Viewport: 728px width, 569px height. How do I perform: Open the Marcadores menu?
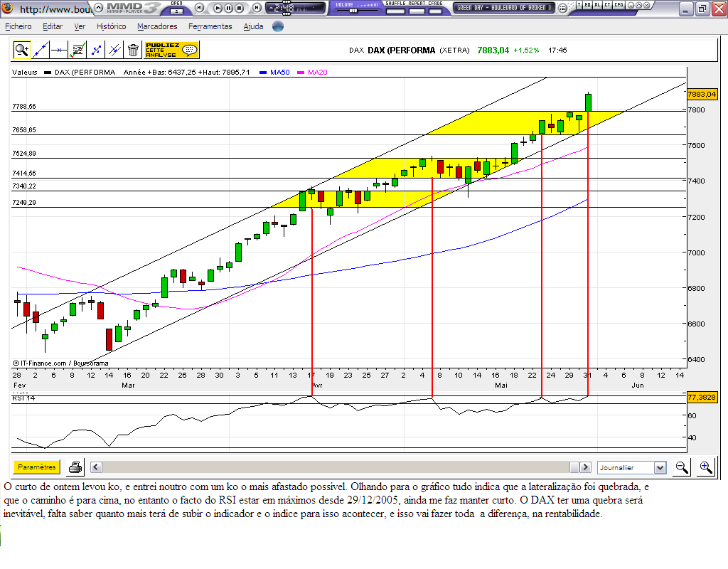157,26
